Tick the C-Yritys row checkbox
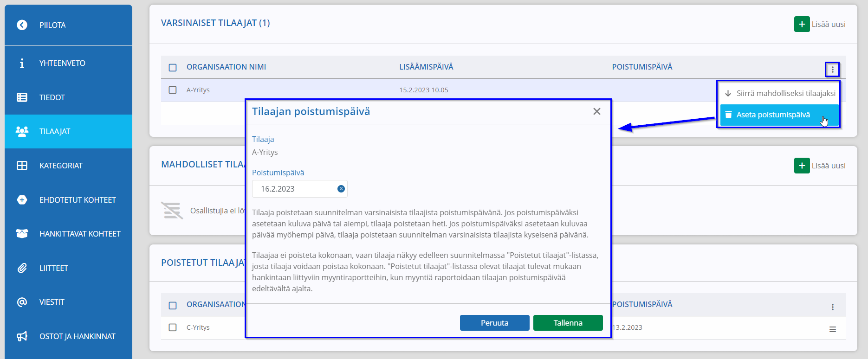The width and height of the screenshot is (868, 359). [173, 327]
